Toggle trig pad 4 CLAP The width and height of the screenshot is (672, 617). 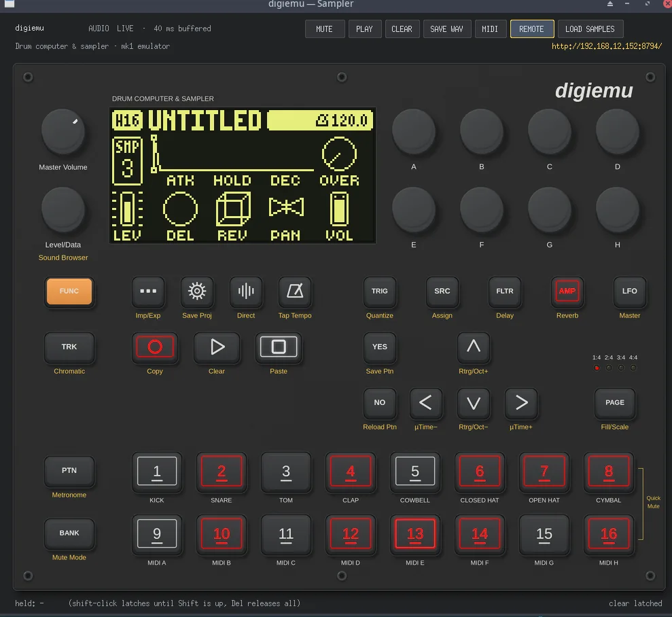coord(351,472)
